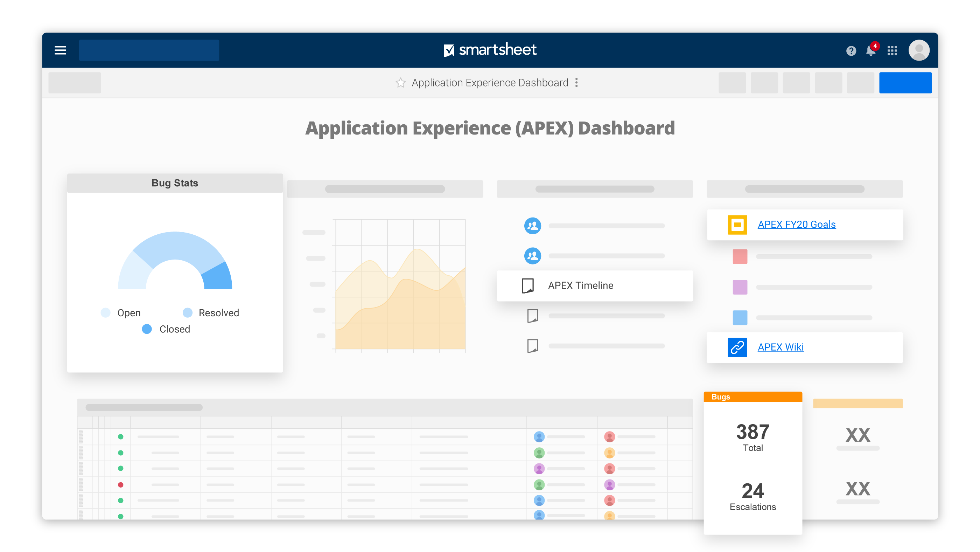Image resolution: width=980 pixels, height=552 pixels.
Task: Click the Closed legend color dot
Action: click(147, 329)
